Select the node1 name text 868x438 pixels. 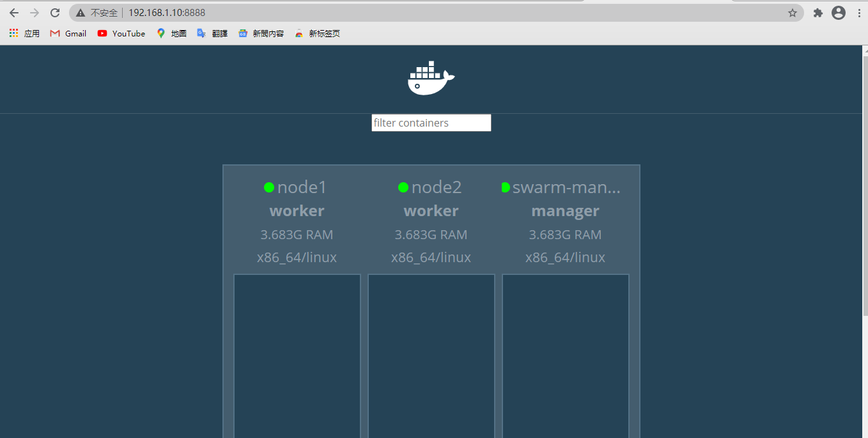[x=302, y=187]
